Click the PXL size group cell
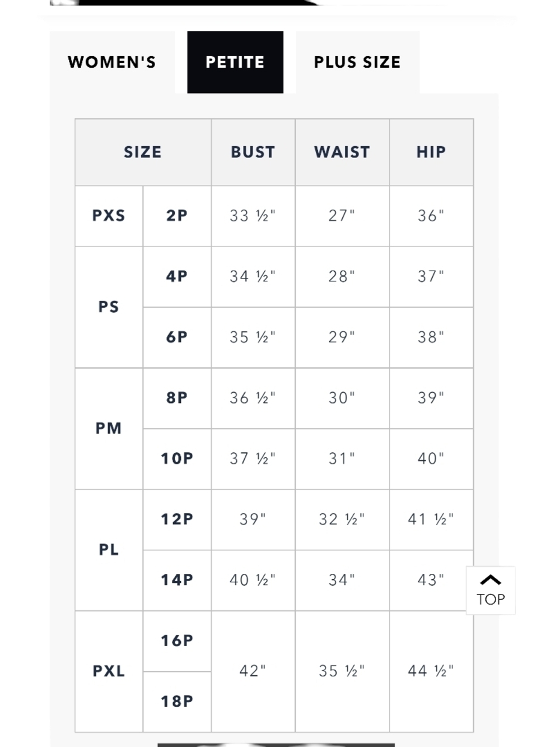This screenshot has height=747, width=560. pyautogui.click(x=109, y=671)
